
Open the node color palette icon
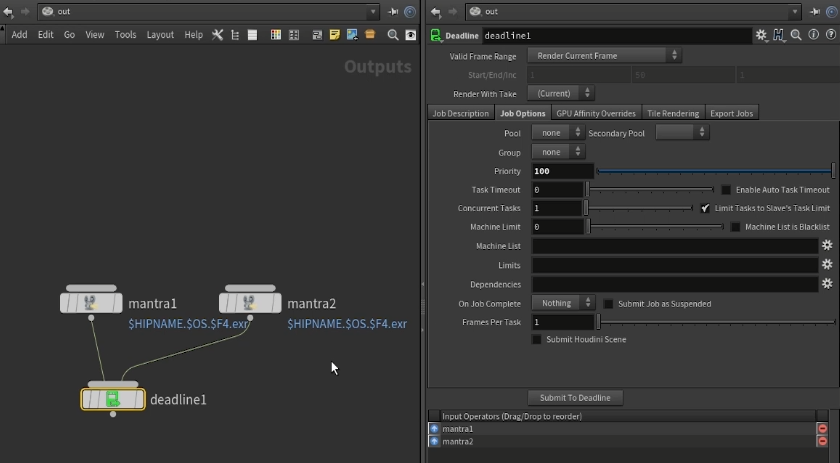[275, 35]
